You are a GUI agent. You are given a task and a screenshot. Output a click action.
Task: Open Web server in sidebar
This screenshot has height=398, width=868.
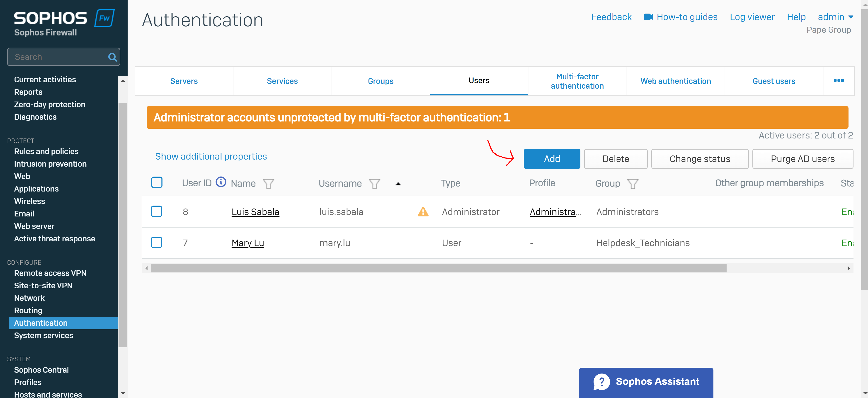click(x=34, y=226)
